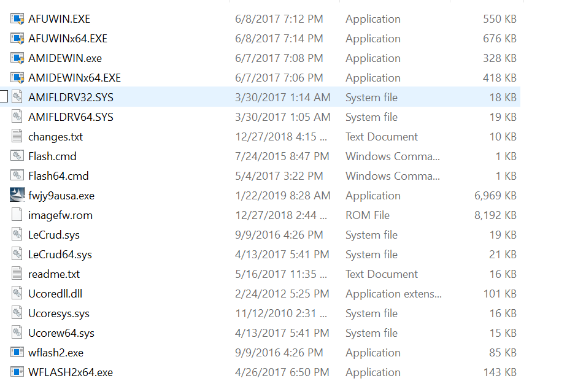Click the LeCrud64.sys system file icon

click(17, 254)
